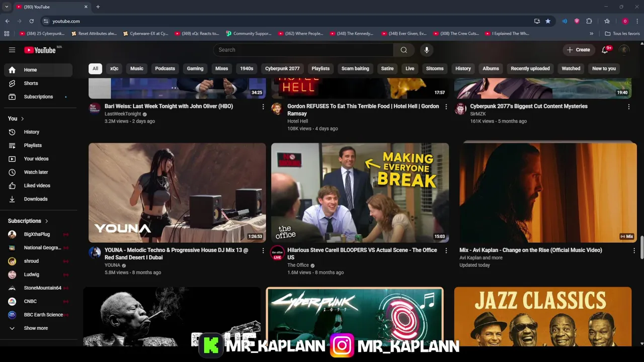This screenshot has height=362, width=644.
Task: Open Home in the sidebar
Action: coord(38,70)
